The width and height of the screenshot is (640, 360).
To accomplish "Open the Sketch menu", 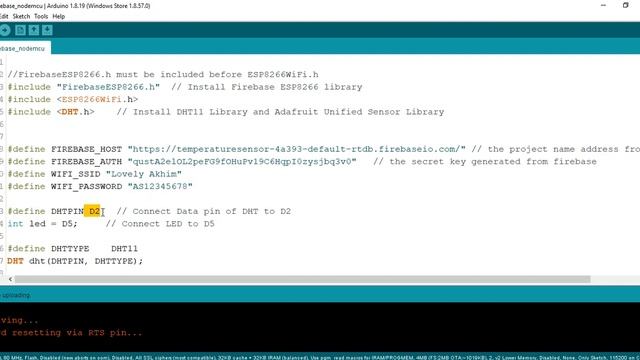I will [x=21, y=16].
